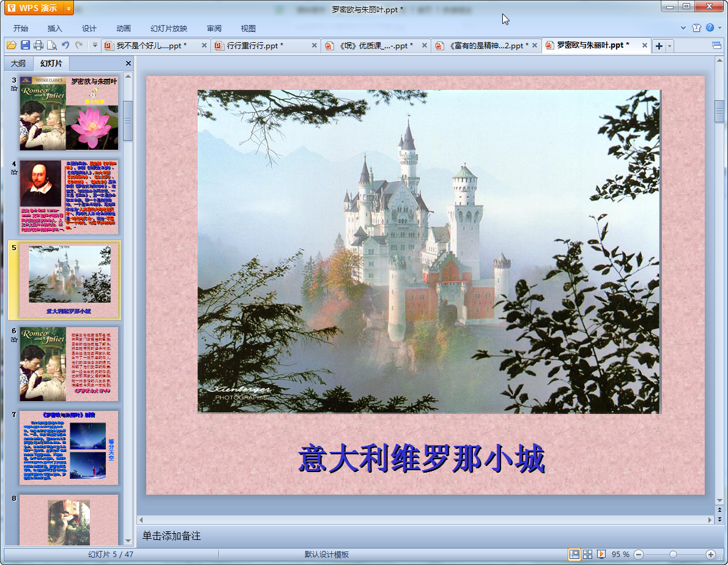Select slide 8 thumbnail
This screenshot has width=728, height=565.
(x=69, y=520)
